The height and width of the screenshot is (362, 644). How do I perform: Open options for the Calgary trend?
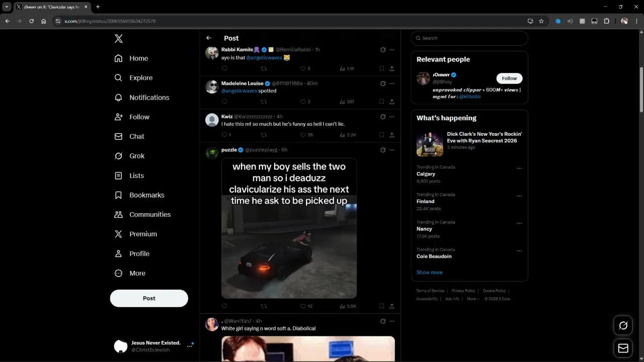coord(519,168)
